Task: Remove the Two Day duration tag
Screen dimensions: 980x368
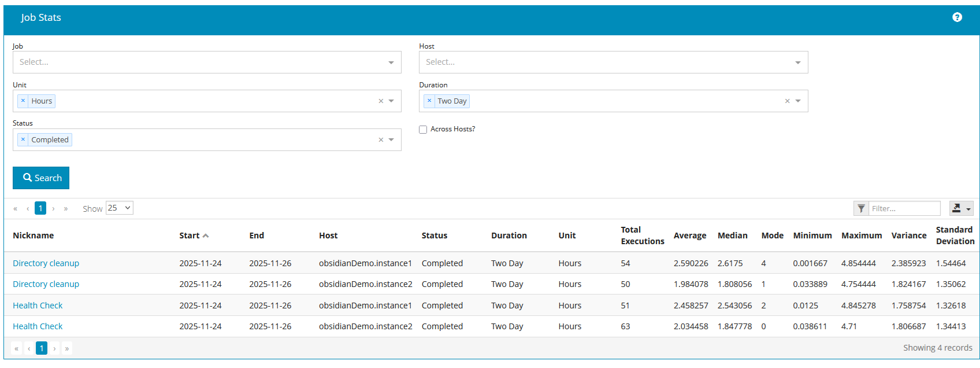Action: click(429, 101)
